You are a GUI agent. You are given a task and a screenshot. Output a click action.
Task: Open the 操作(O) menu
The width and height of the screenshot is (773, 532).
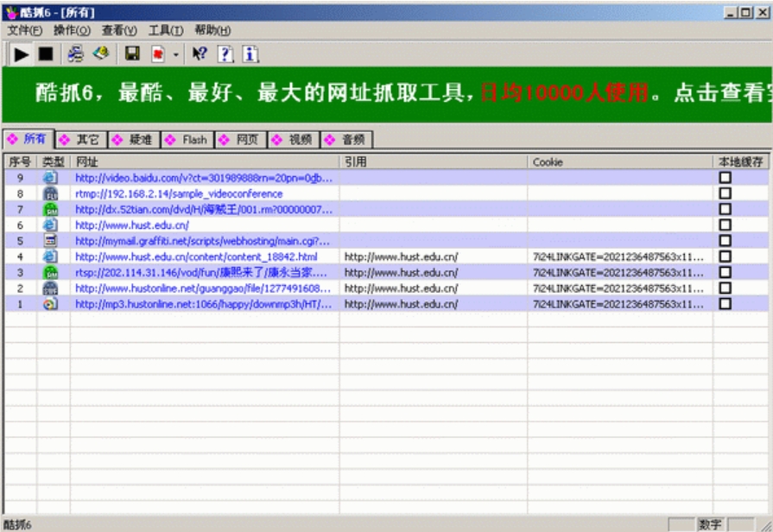coord(72,30)
